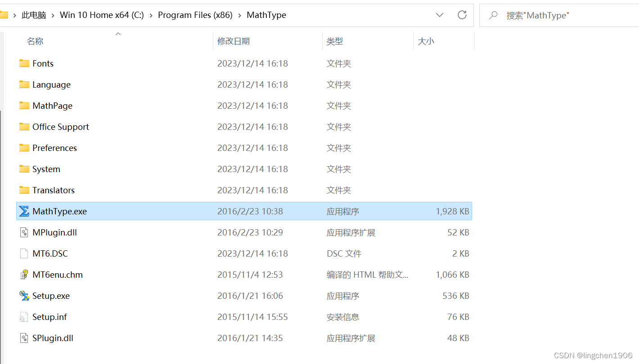The height and width of the screenshot is (364, 639).
Task: Click the 48 KB size of SPlugin.dll
Action: tap(458, 338)
